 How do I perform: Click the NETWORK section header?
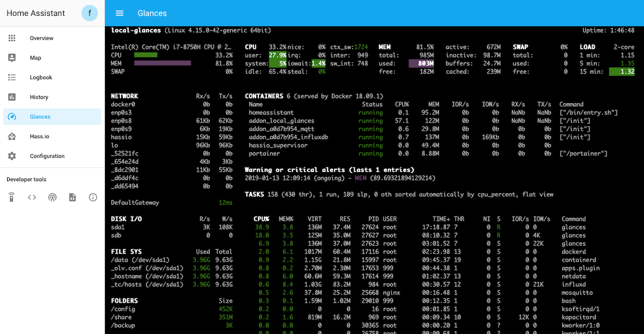[x=125, y=96]
